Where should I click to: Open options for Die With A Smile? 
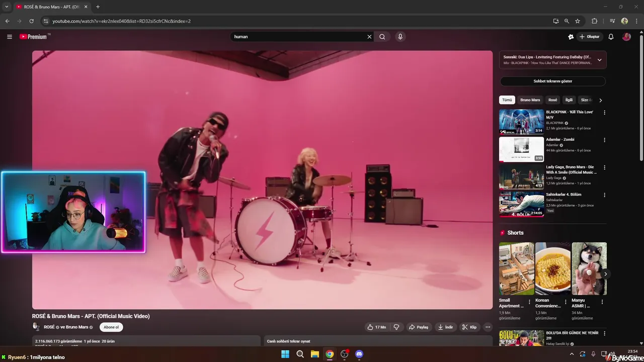tap(604, 167)
